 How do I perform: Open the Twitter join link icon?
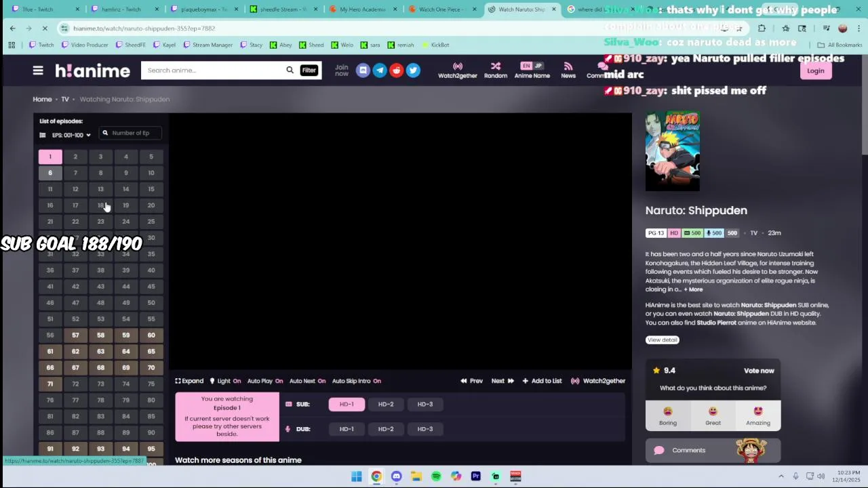[413, 70]
